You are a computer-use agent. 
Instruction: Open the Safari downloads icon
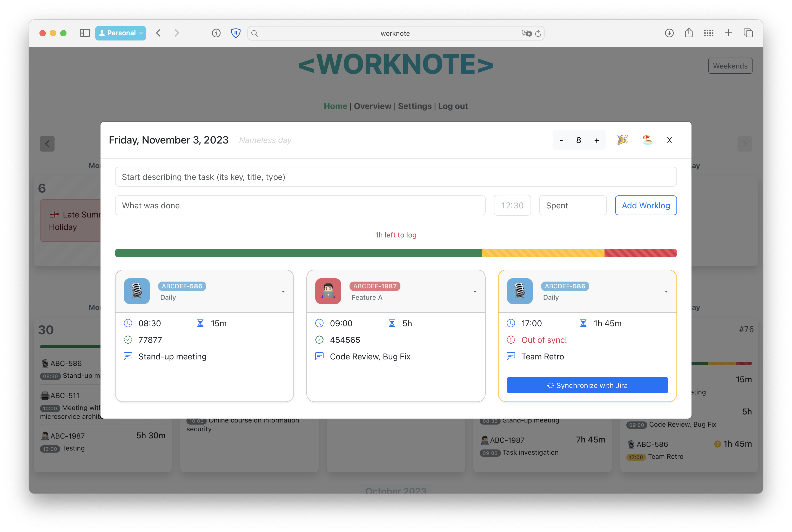click(x=669, y=33)
